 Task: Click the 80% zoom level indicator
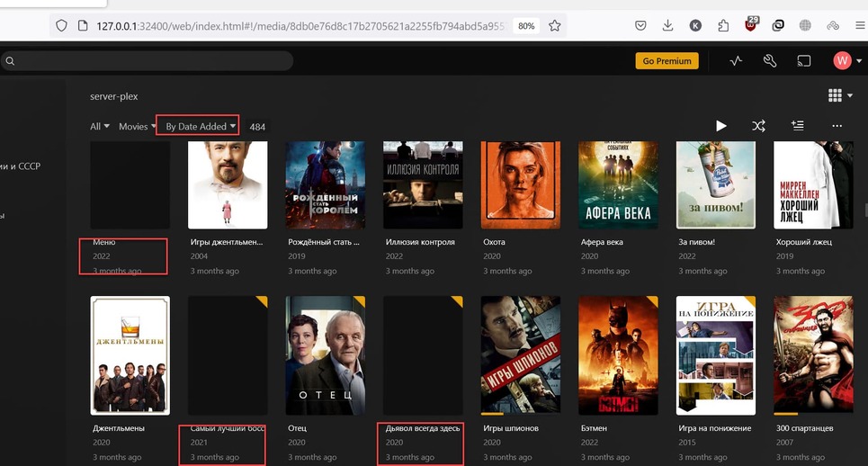(x=526, y=26)
